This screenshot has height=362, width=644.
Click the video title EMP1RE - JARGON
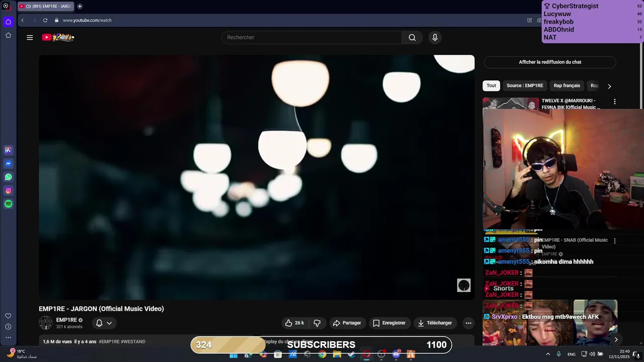point(101,309)
